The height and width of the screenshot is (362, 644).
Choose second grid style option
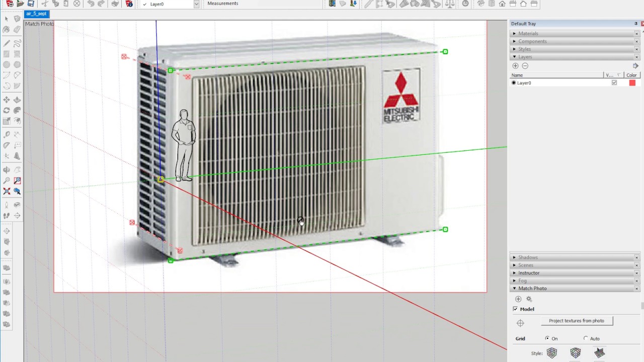(x=576, y=353)
